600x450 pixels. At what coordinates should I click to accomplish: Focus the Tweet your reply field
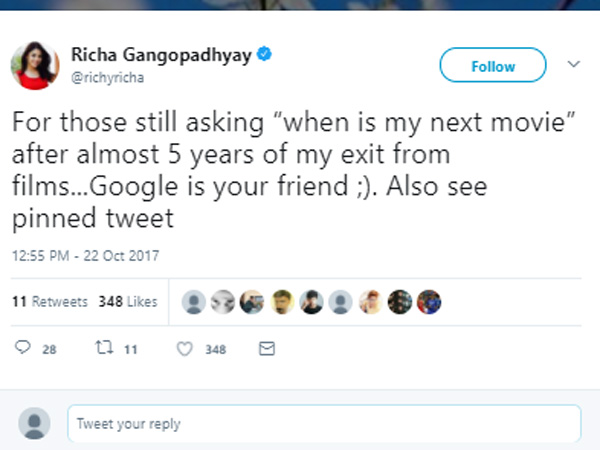pos(324,424)
